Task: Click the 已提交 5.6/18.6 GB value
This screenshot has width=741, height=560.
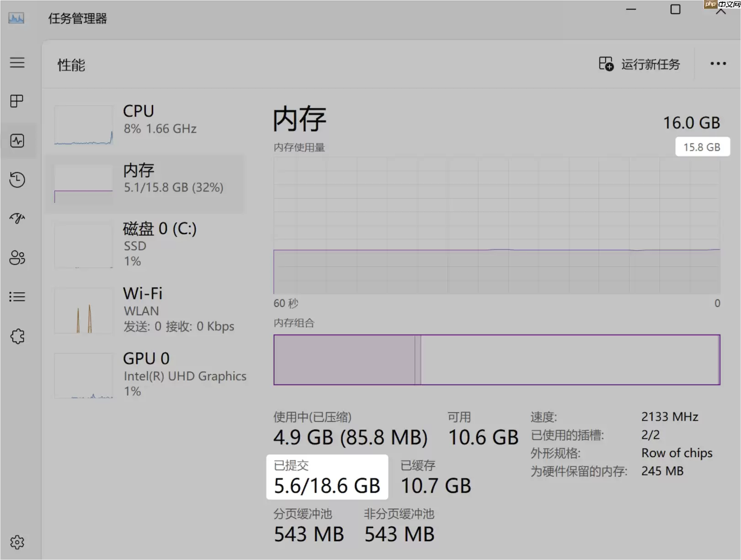Action: (327, 485)
